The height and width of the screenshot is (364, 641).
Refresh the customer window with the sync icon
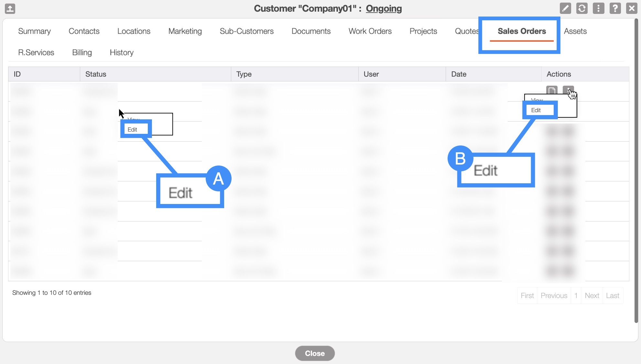(x=582, y=8)
